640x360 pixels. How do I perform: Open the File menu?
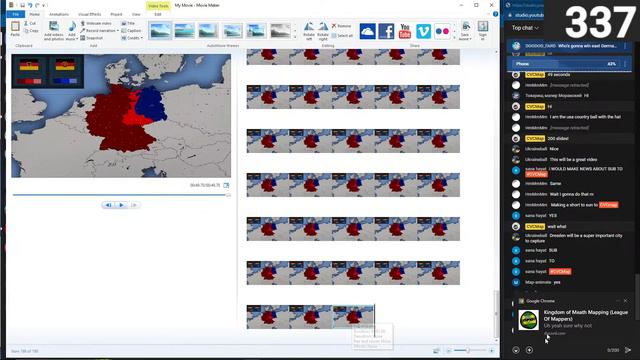coord(16,14)
